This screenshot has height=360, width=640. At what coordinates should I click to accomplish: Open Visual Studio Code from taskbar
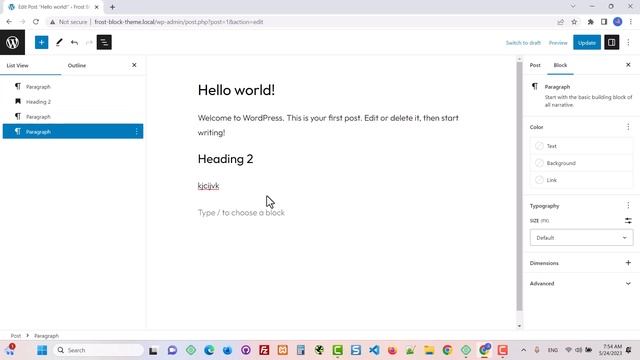pos(374,350)
